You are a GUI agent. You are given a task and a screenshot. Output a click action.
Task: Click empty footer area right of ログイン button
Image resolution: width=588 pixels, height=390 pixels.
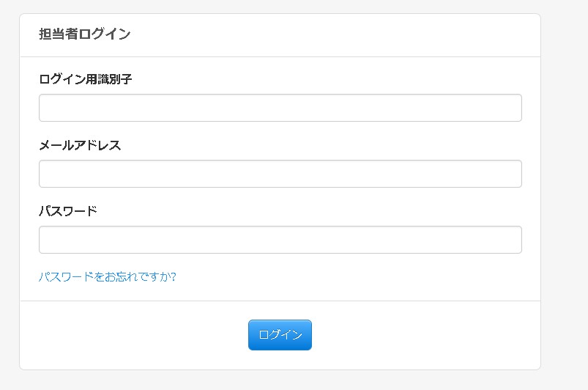point(425,335)
